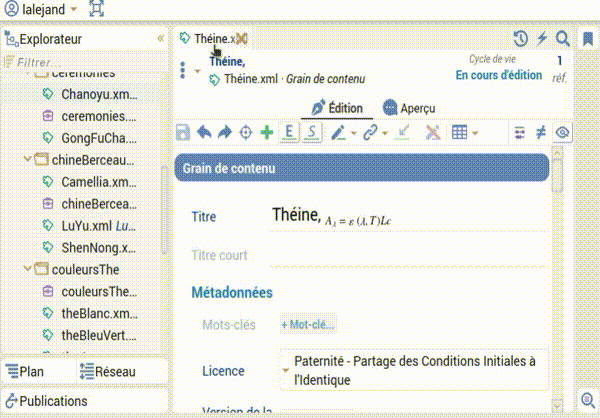
Task: Open search with magnifying glass icon
Action: (x=563, y=39)
